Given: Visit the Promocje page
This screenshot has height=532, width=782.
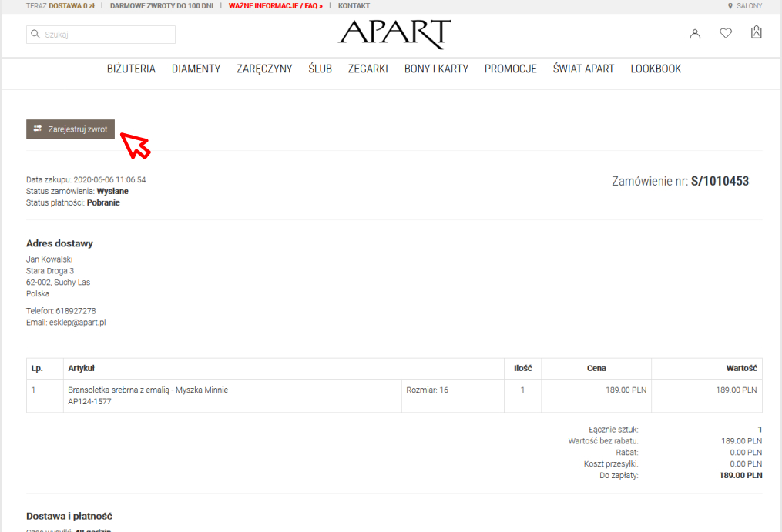Looking at the screenshot, I should [x=510, y=69].
